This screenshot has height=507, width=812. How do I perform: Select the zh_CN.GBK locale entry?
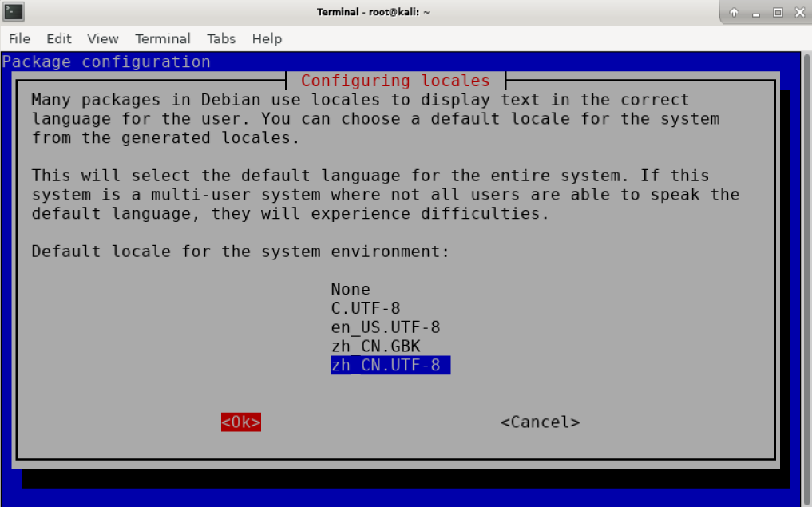(375, 347)
